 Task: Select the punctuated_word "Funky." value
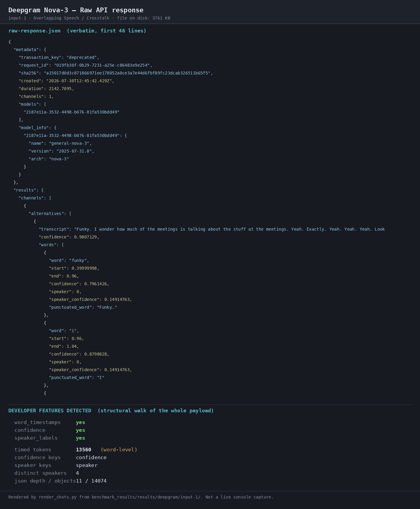click(x=107, y=307)
